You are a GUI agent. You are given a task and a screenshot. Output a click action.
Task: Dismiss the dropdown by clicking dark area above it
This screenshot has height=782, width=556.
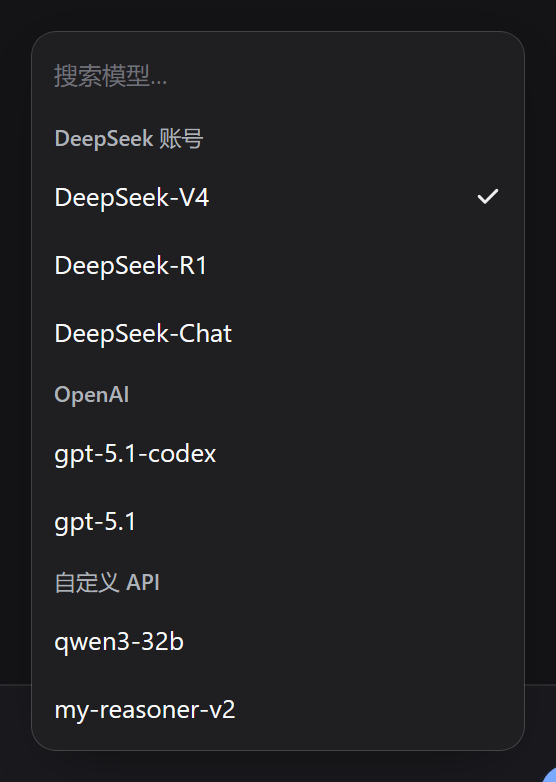(278, 14)
